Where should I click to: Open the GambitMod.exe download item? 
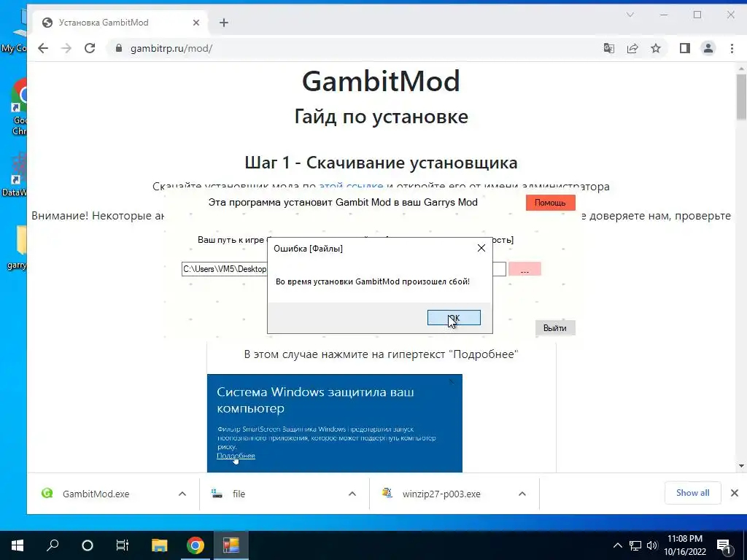tap(96, 494)
